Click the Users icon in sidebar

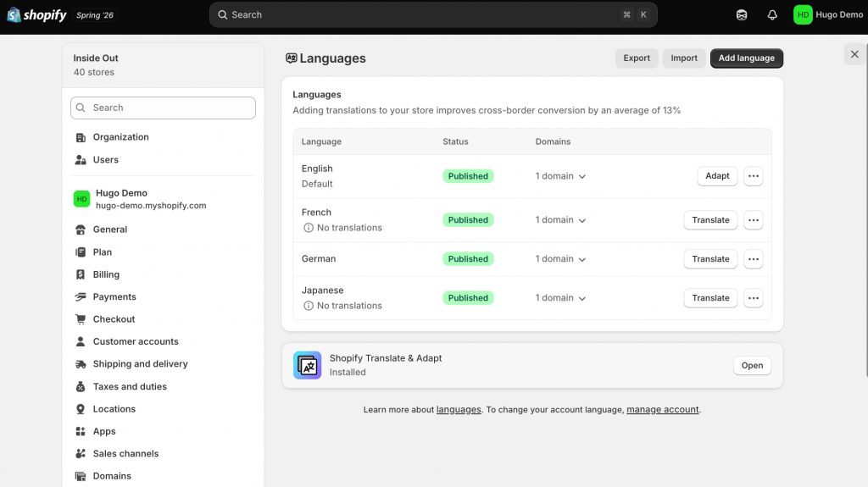[81, 160]
